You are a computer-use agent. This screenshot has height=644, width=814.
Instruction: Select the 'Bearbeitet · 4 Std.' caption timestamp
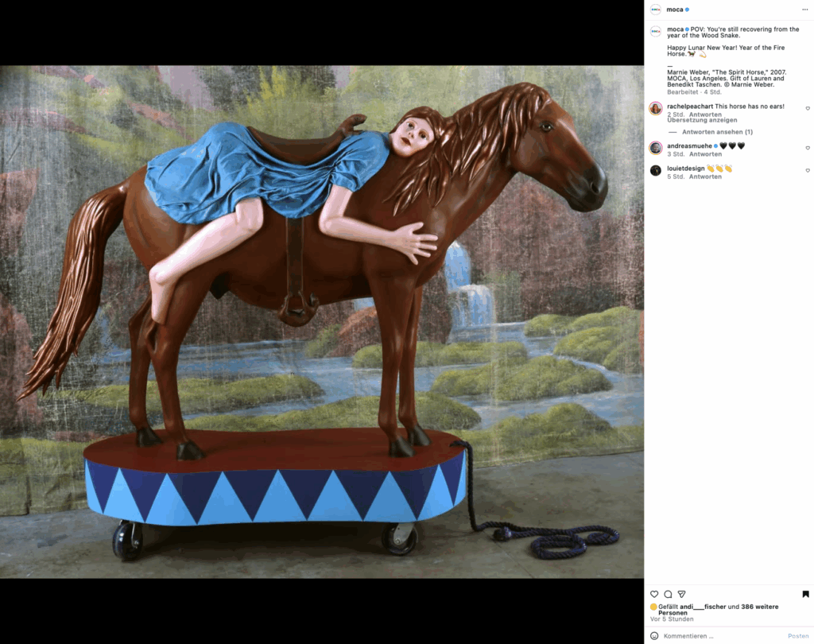coord(694,92)
